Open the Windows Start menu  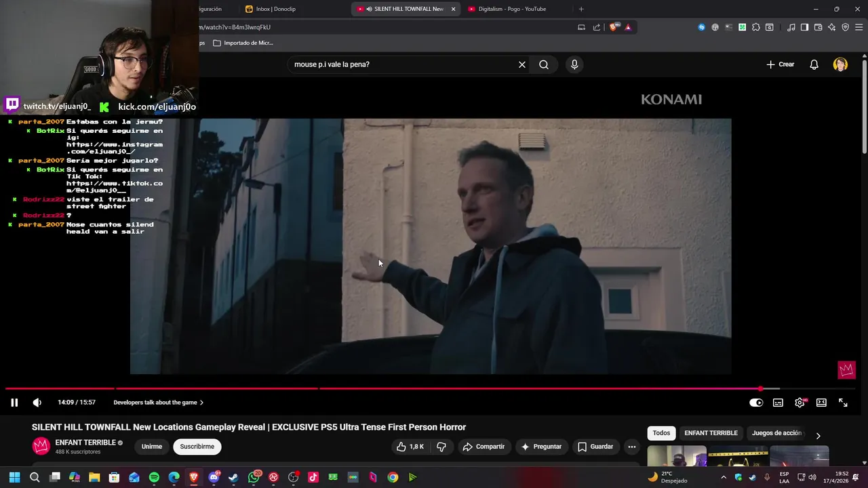tap(14, 477)
